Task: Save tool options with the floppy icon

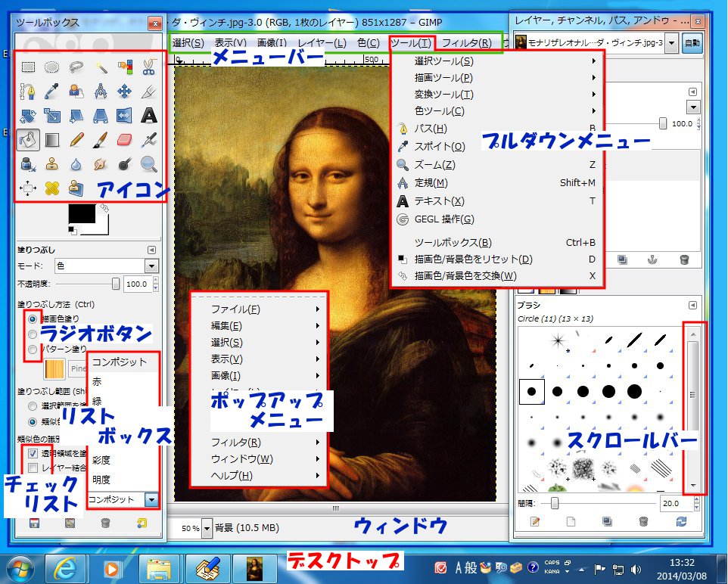Action: coord(34,523)
